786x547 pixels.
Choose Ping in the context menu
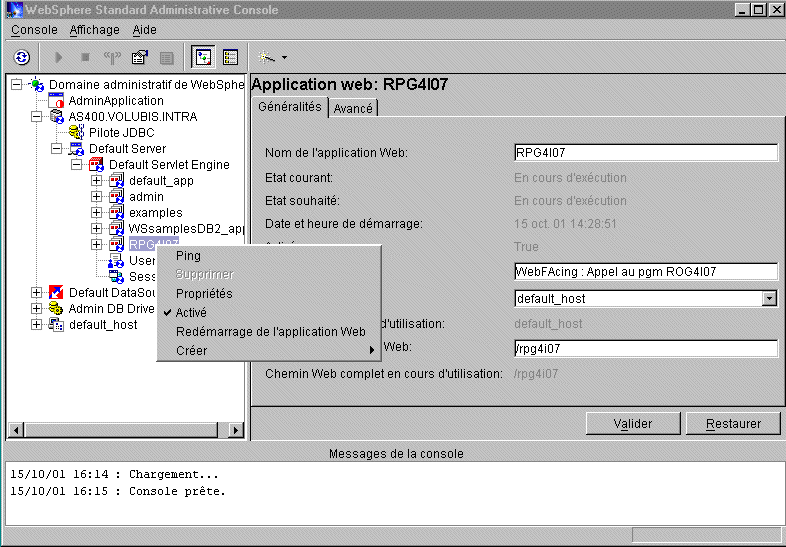269,256
